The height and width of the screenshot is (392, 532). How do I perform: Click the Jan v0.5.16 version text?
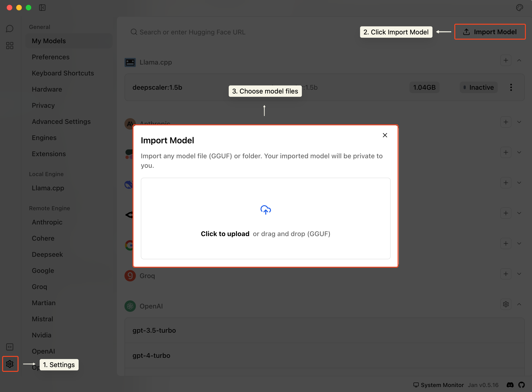tap(483, 385)
